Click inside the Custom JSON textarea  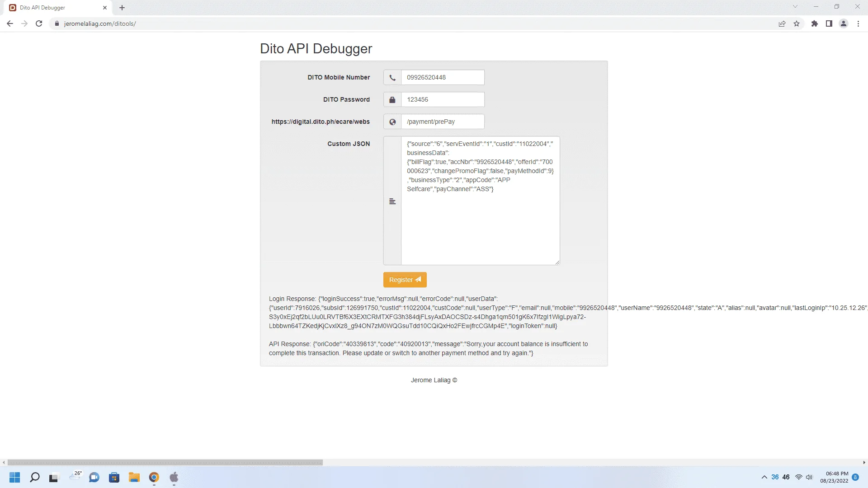(480, 201)
